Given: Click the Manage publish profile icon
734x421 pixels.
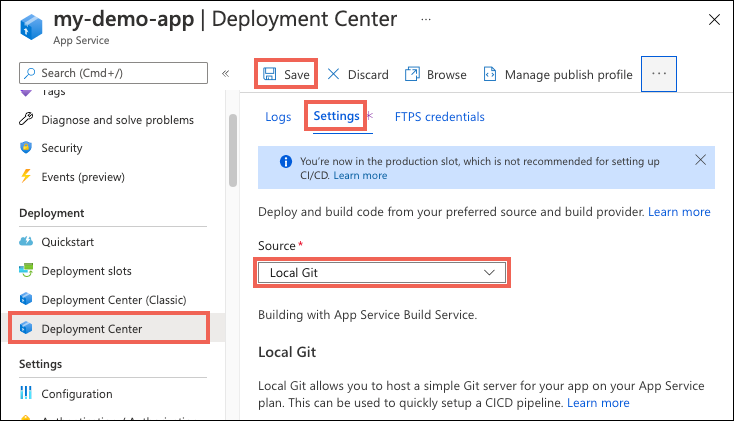Looking at the screenshot, I should (x=490, y=74).
